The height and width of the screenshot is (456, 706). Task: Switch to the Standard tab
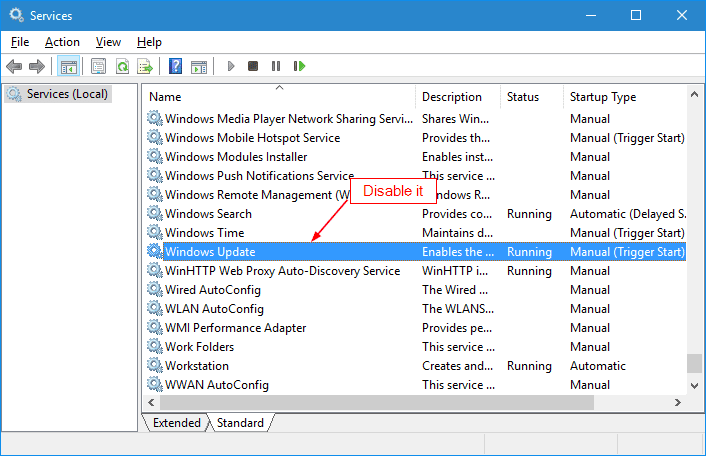[x=240, y=423]
